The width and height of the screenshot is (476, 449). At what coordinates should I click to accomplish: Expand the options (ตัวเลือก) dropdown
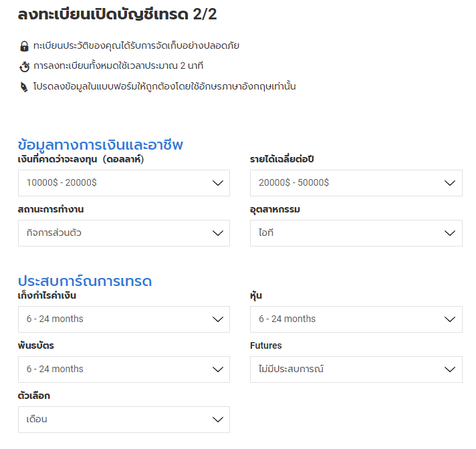(x=124, y=420)
